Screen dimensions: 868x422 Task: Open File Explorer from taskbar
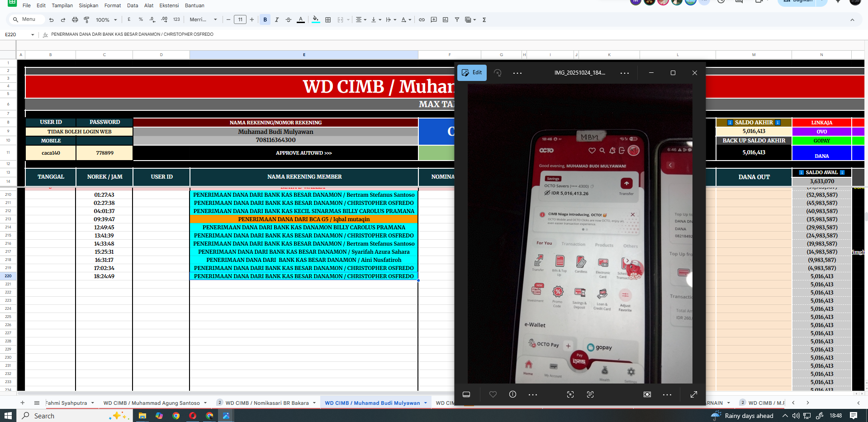tap(142, 416)
